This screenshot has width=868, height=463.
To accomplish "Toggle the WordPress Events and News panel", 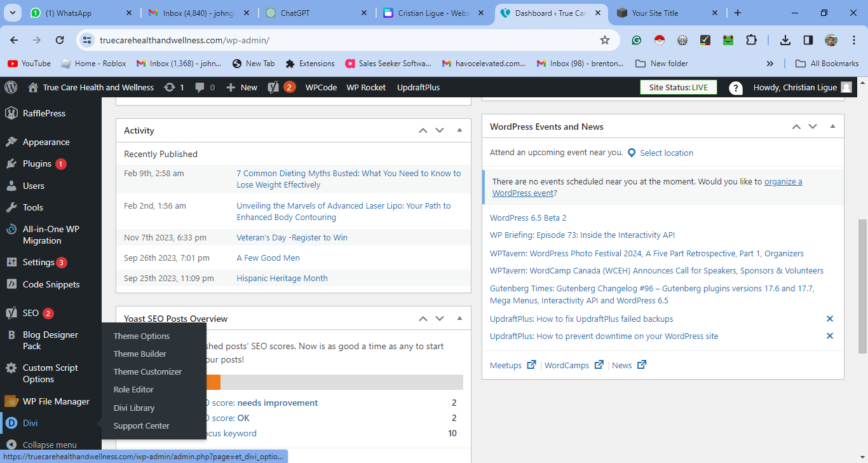I will 832,127.
